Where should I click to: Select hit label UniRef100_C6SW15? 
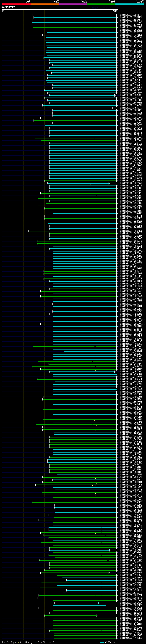131,30
